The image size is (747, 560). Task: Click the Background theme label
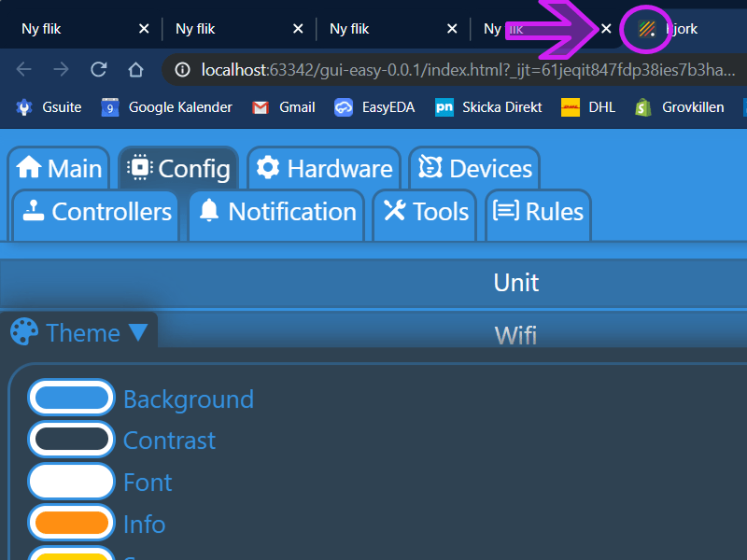tap(189, 399)
